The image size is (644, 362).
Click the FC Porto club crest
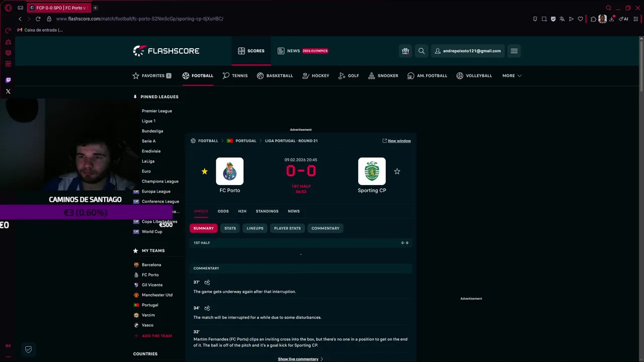[229, 171]
